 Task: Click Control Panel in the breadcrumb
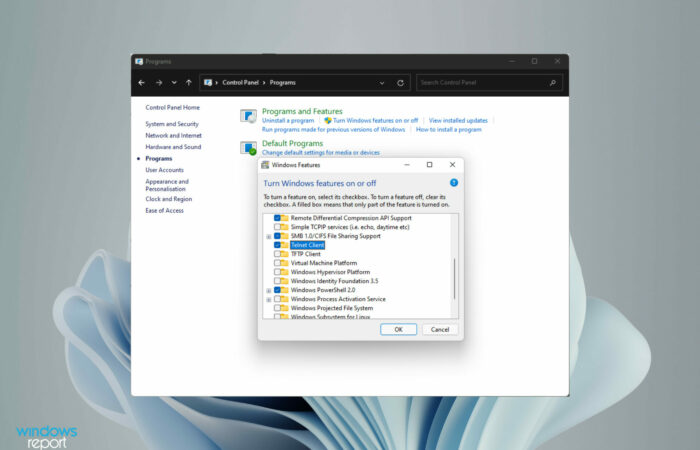(x=240, y=83)
